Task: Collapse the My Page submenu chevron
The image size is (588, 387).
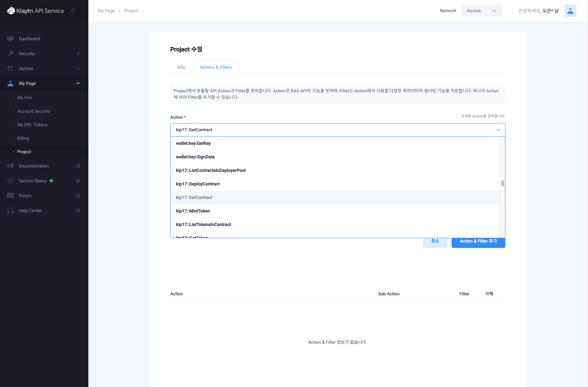Action: click(78, 83)
